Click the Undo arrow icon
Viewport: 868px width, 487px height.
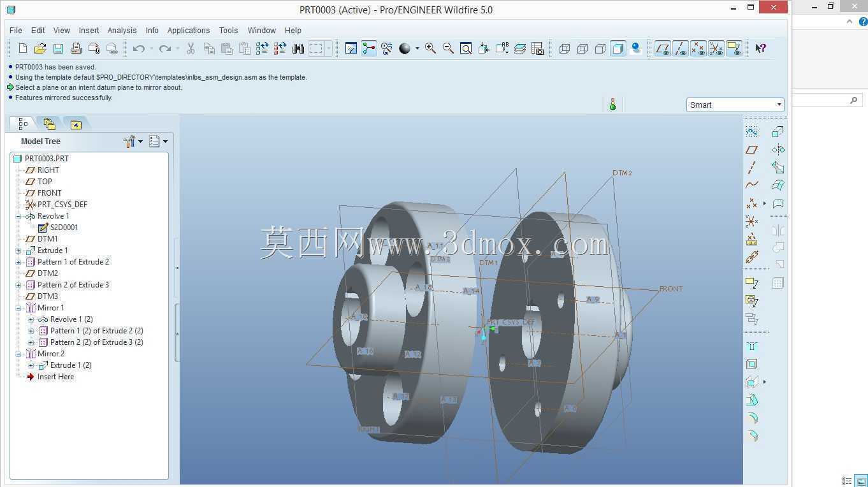pos(138,48)
